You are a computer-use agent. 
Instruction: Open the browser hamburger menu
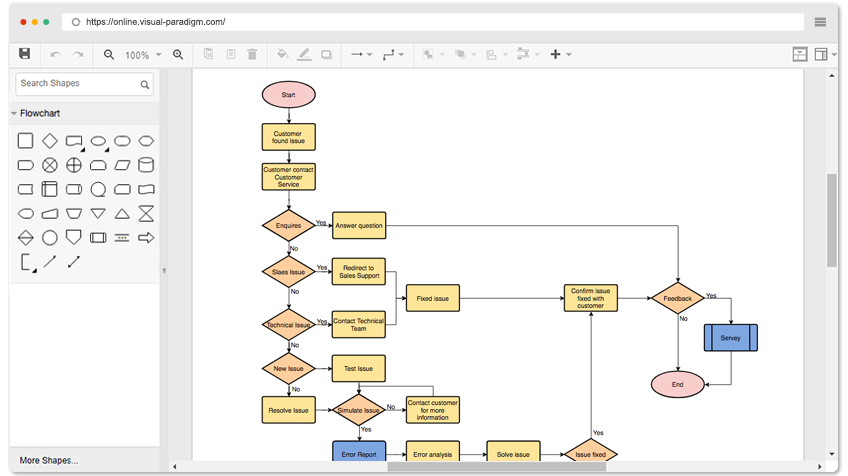click(x=820, y=22)
